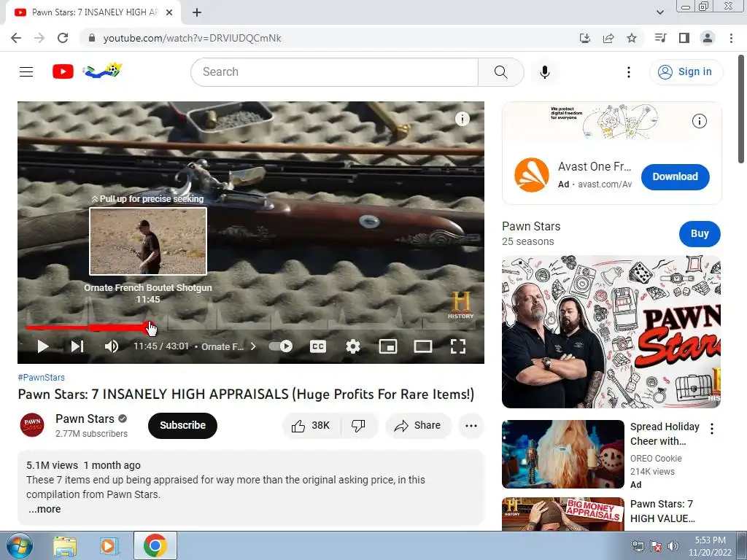The height and width of the screenshot is (560, 747).
Task: Bookmark this page with star icon
Action: click(631, 38)
